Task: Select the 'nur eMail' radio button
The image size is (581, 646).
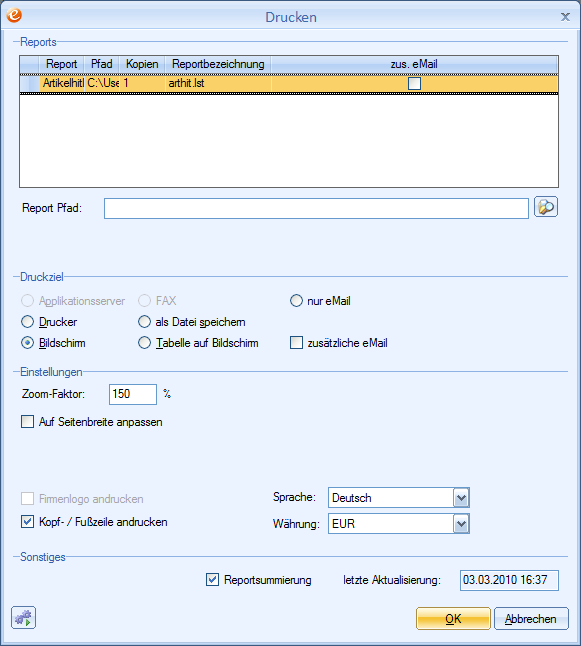Action: tap(296, 301)
